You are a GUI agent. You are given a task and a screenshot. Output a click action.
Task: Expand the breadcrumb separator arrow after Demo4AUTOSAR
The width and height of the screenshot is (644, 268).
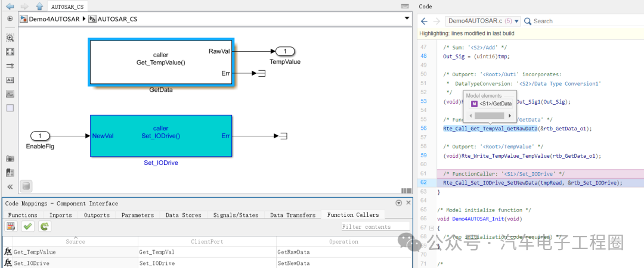tap(85, 19)
